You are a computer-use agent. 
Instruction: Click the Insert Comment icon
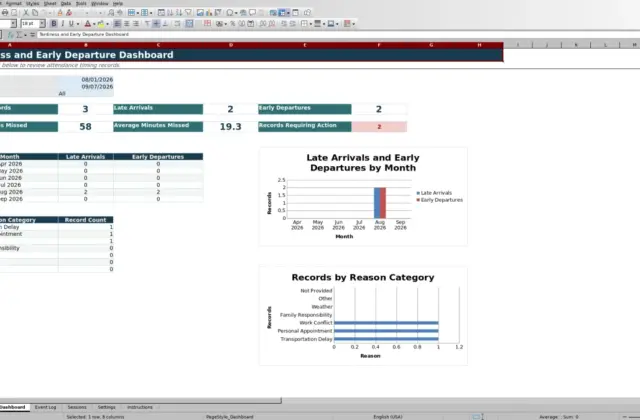point(252,13)
